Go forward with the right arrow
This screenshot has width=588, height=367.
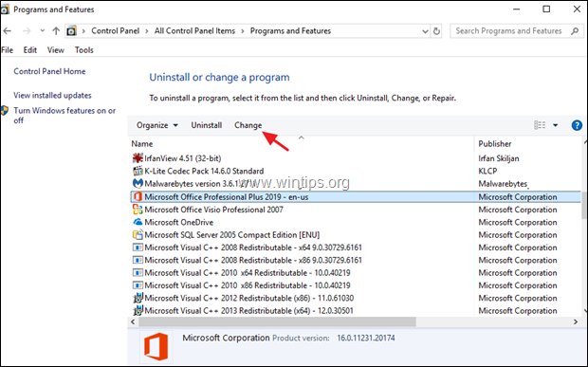[27, 31]
